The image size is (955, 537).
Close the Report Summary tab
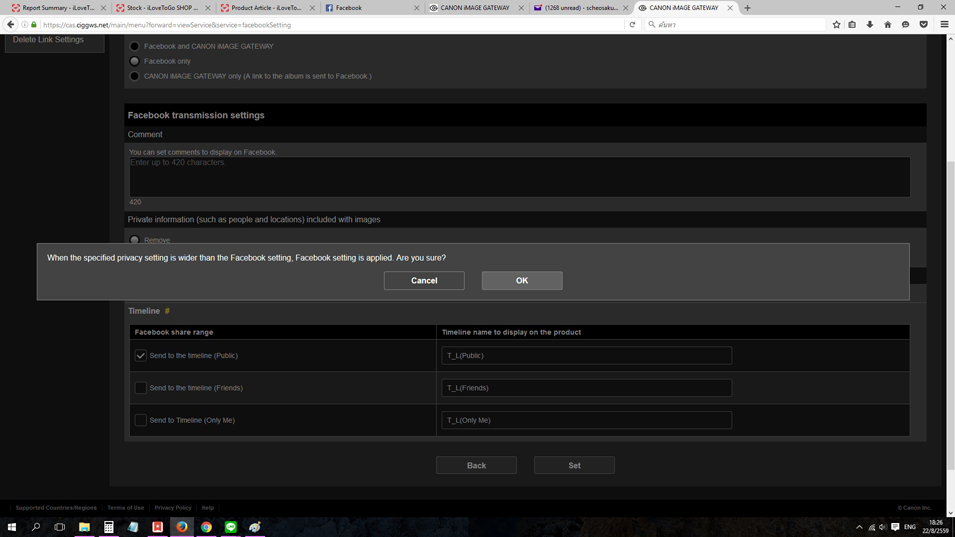(103, 8)
